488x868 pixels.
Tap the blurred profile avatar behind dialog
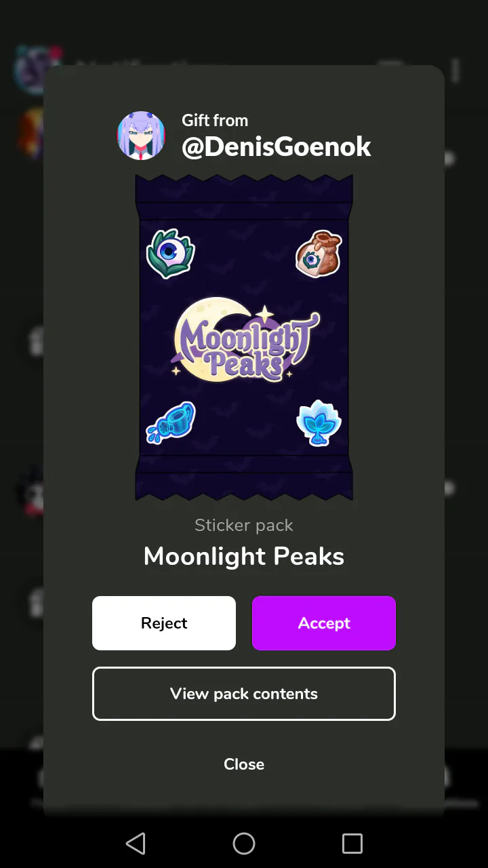[x=30, y=68]
